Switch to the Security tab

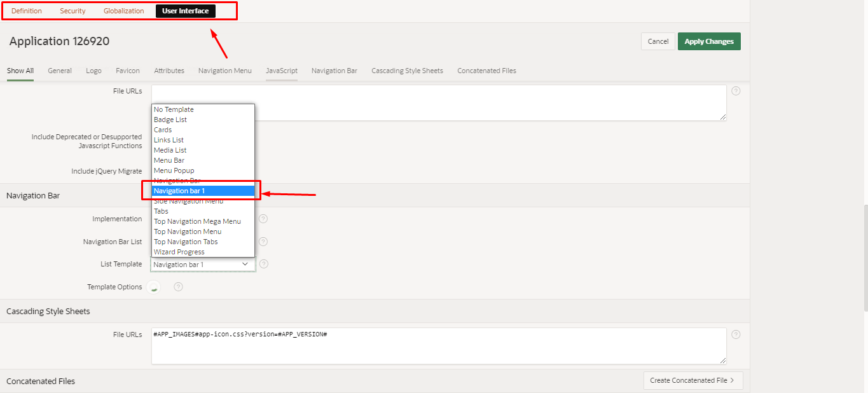[72, 11]
